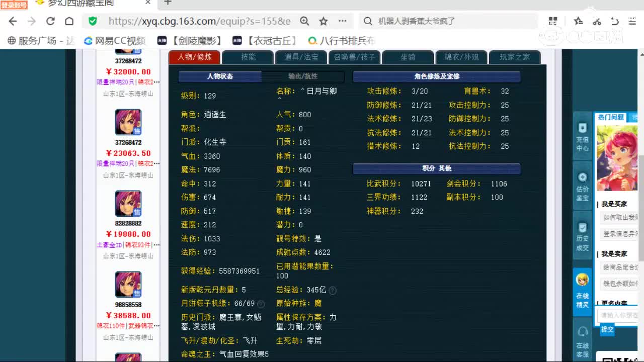Open the 剑陵魔影 bookmark
The height and width of the screenshot is (362, 644).
pyautogui.click(x=190, y=41)
